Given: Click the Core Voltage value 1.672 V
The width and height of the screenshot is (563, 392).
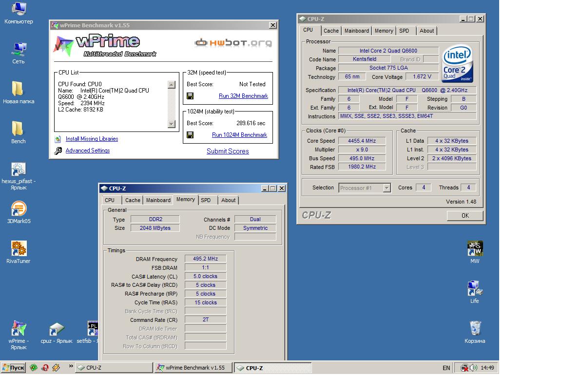Looking at the screenshot, I should (422, 77).
